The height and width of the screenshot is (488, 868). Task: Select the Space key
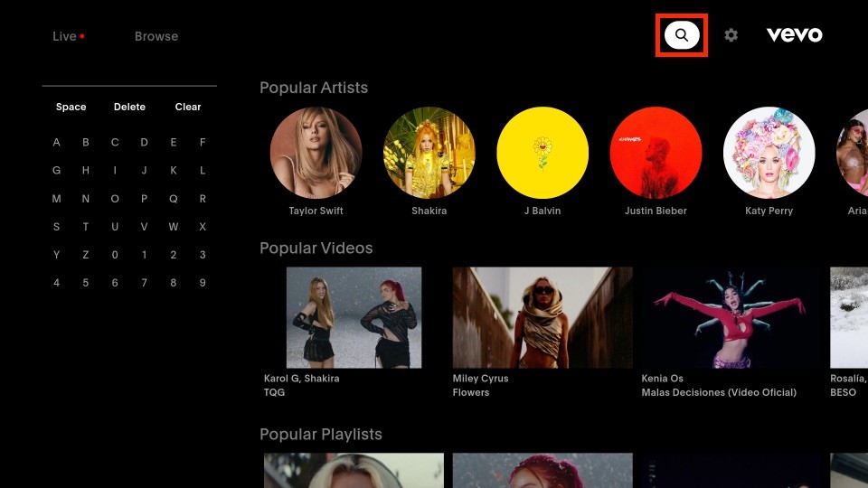(71, 107)
